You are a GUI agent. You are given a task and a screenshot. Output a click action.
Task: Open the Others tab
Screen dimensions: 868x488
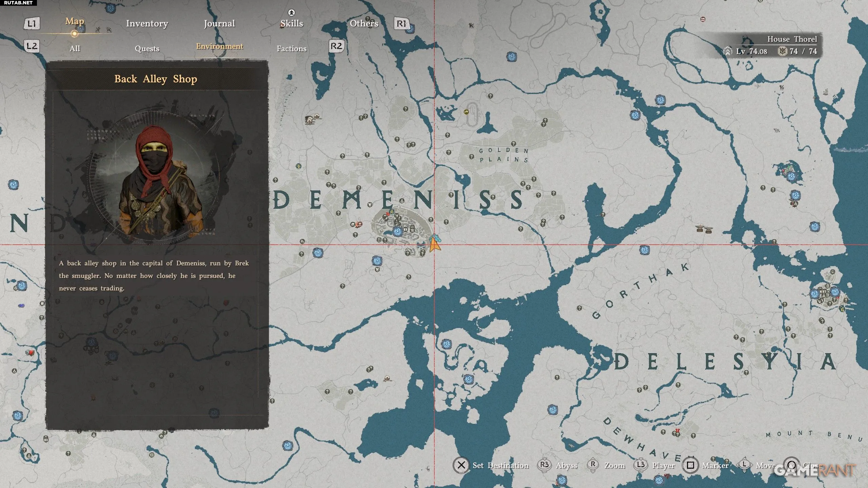coord(364,23)
